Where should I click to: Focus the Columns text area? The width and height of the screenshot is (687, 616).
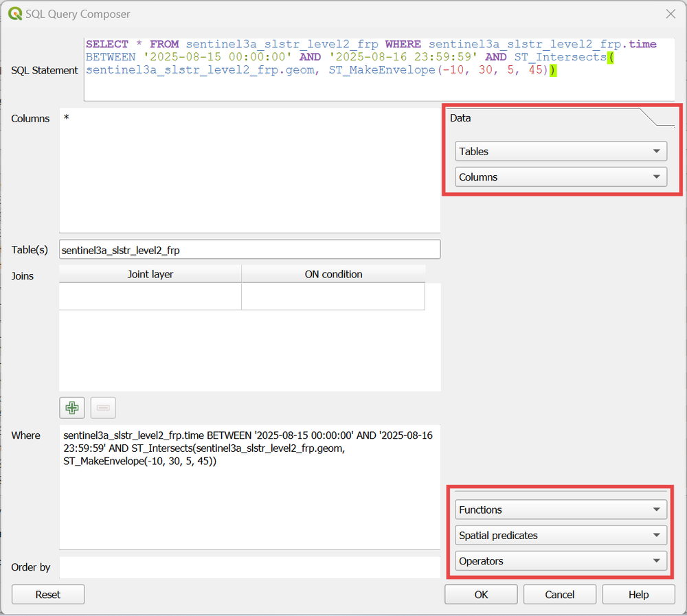click(x=250, y=172)
